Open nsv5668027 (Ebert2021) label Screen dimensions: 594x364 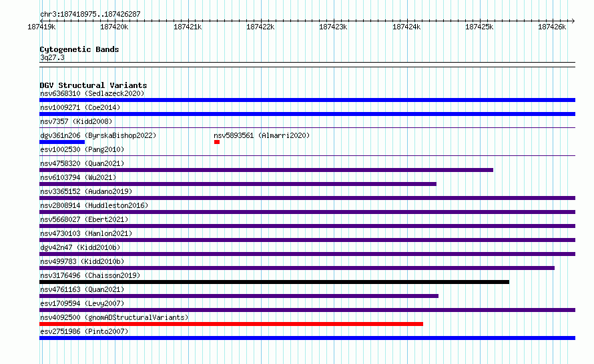(x=84, y=219)
